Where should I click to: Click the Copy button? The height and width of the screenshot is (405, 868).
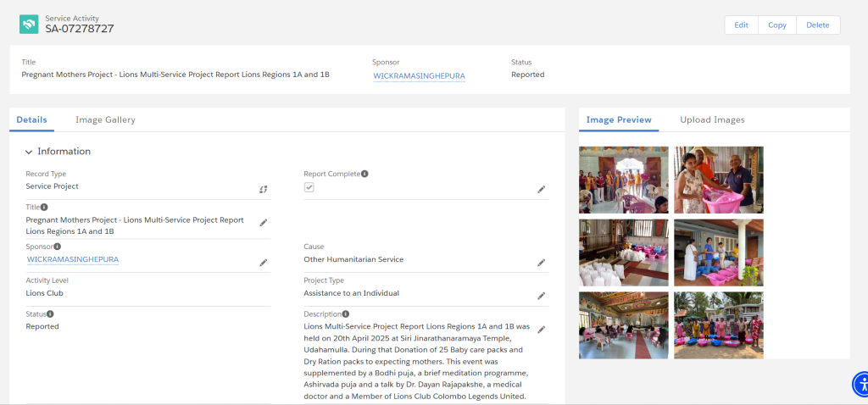pos(777,25)
